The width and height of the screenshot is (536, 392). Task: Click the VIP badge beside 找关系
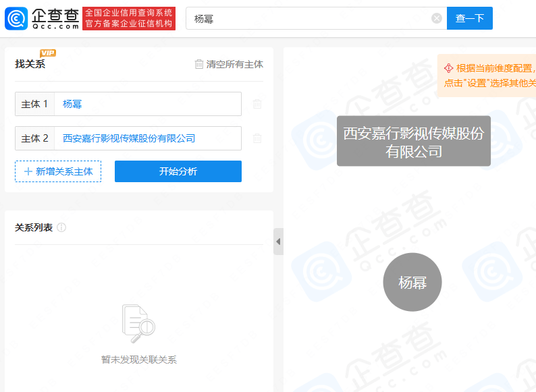point(48,53)
